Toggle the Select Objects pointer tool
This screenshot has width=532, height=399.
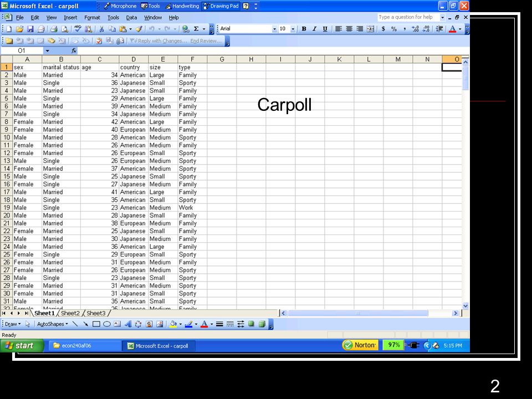[28, 324]
